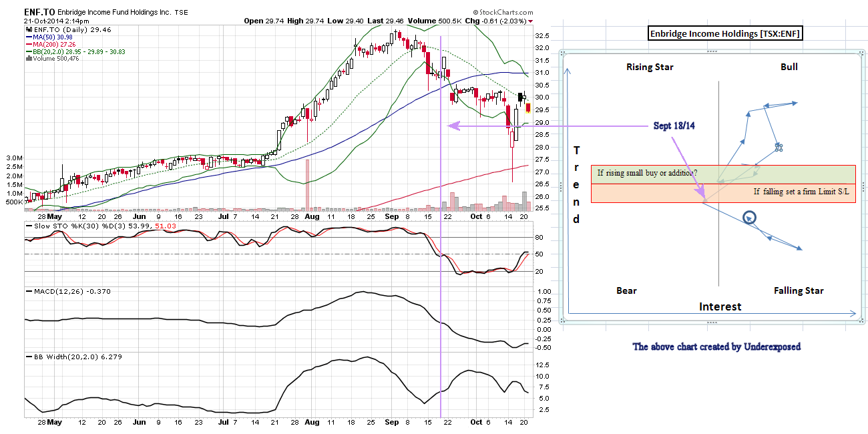Click the circled current-position marker in quadrant chart
The width and height of the screenshot is (868, 434).
[x=750, y=217]
